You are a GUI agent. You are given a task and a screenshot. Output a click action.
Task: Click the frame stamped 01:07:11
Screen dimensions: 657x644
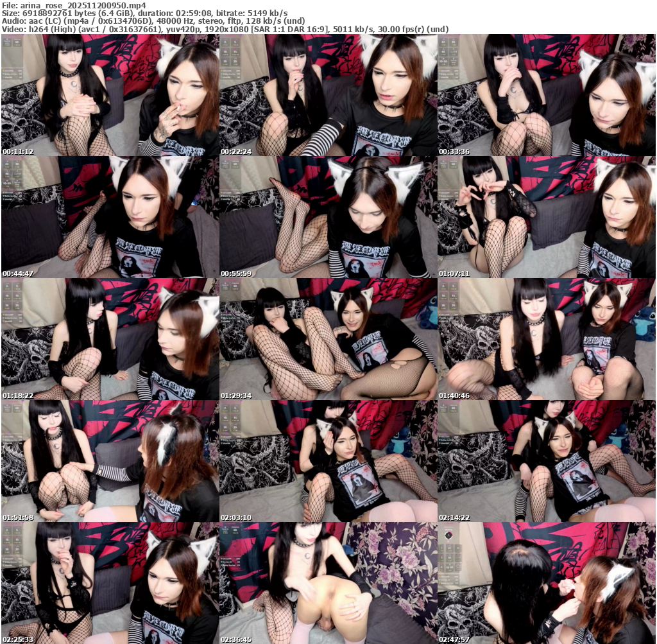(x=547, y=217)
